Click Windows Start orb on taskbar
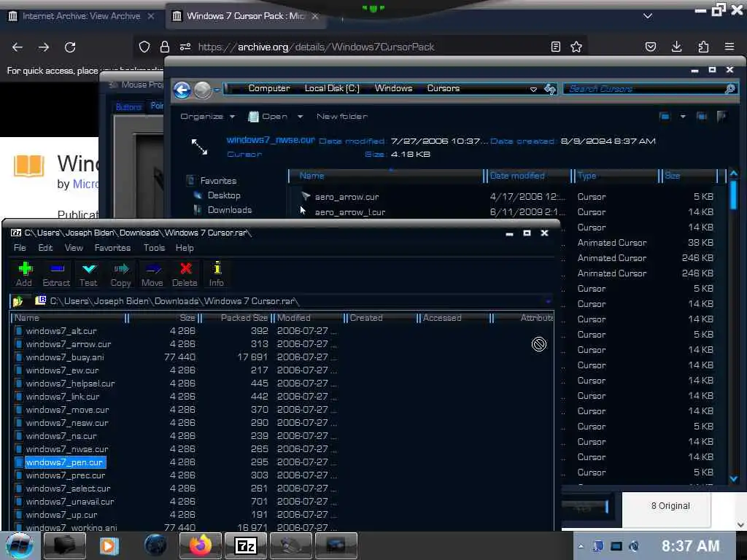Image resolution: width=747 pixels, height=560 pixels. [20, 545]
